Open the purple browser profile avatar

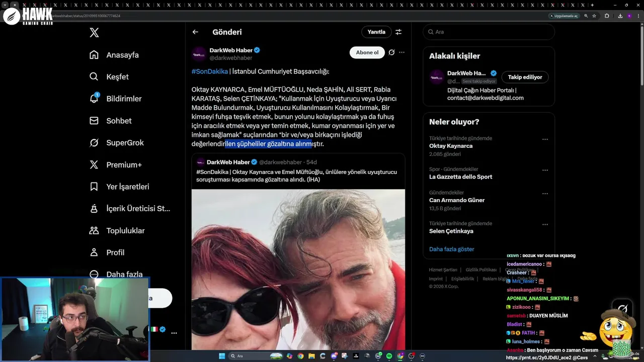coord(629,16)
